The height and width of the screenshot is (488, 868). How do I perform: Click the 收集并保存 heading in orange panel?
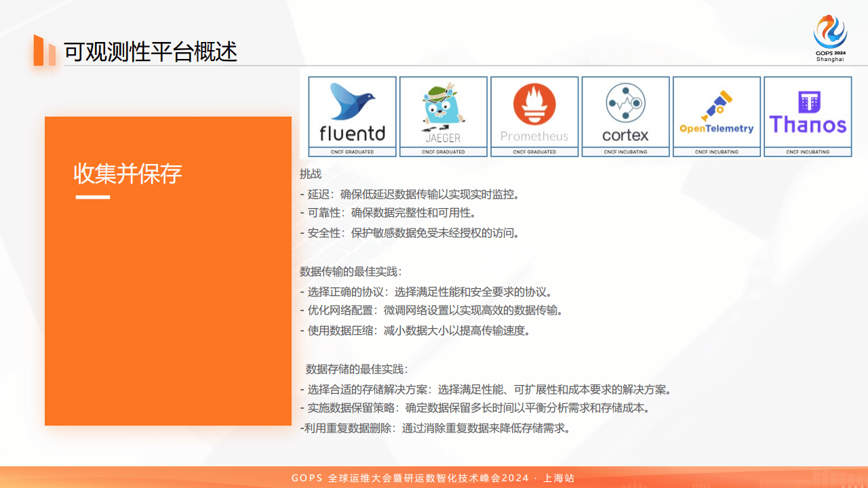(x=127, y=174)
